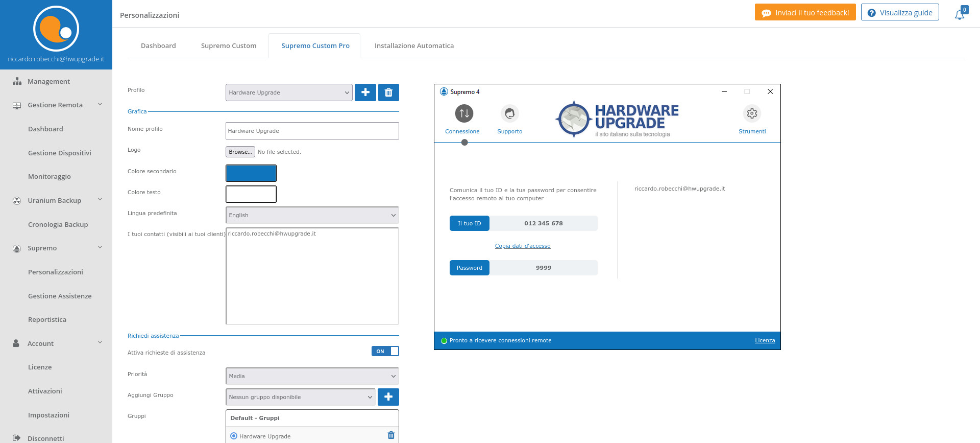Click the Management sidebar icon
Screen dimensions: 980x443
[x=17, y=81]
